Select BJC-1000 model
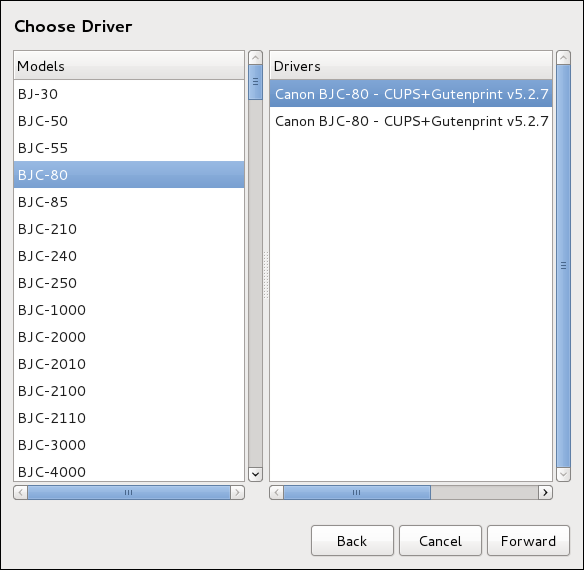This screenshot has height=570, width=584. [x=129, y=310]
